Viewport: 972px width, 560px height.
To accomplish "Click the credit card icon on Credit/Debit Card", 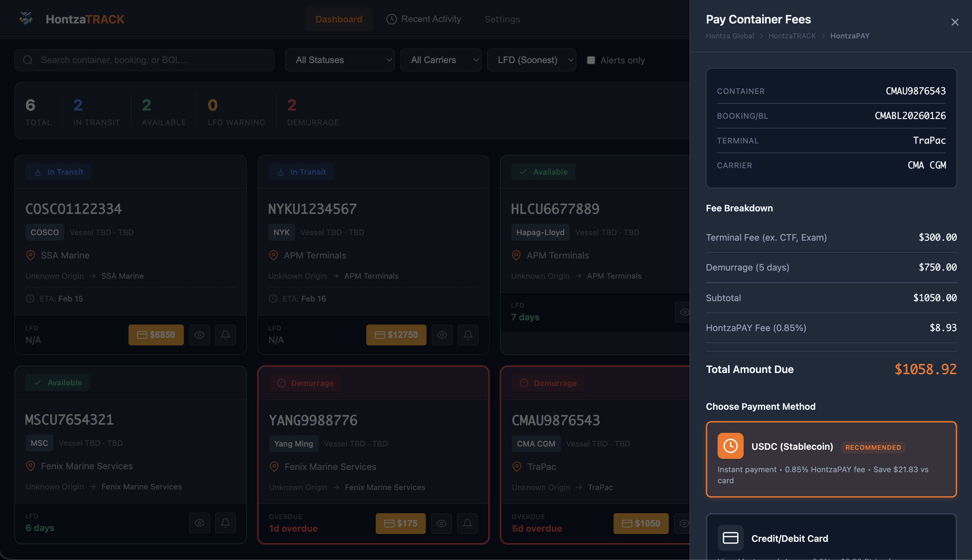I will 730,538.
